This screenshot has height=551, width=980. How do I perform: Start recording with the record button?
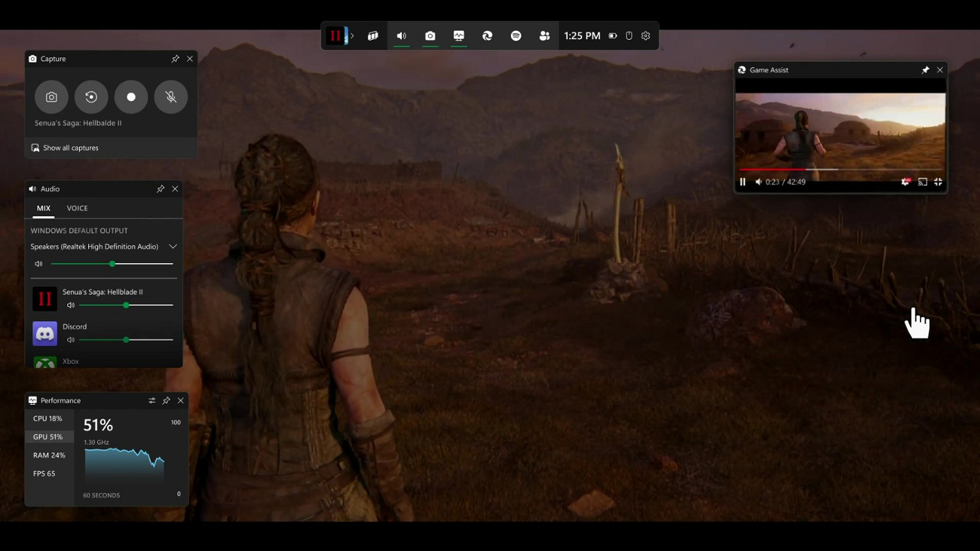pos(131,97)
